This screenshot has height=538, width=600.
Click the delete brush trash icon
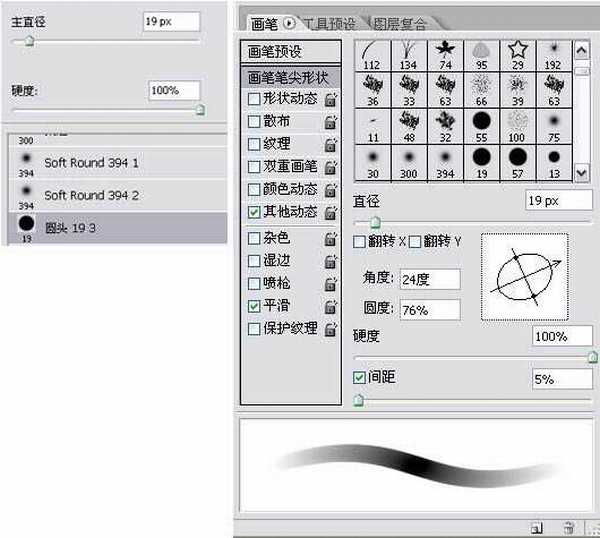coord(568,527)
